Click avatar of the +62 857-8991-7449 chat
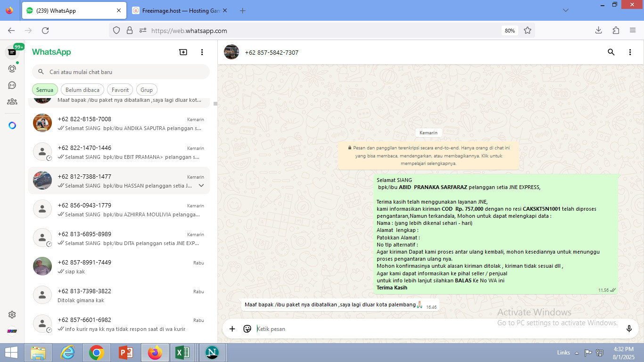The height and width of the screenshot is (362, 644). pos(42,266)
